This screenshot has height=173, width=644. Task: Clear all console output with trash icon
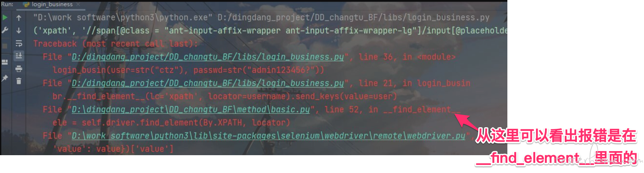tap(19, 81)
